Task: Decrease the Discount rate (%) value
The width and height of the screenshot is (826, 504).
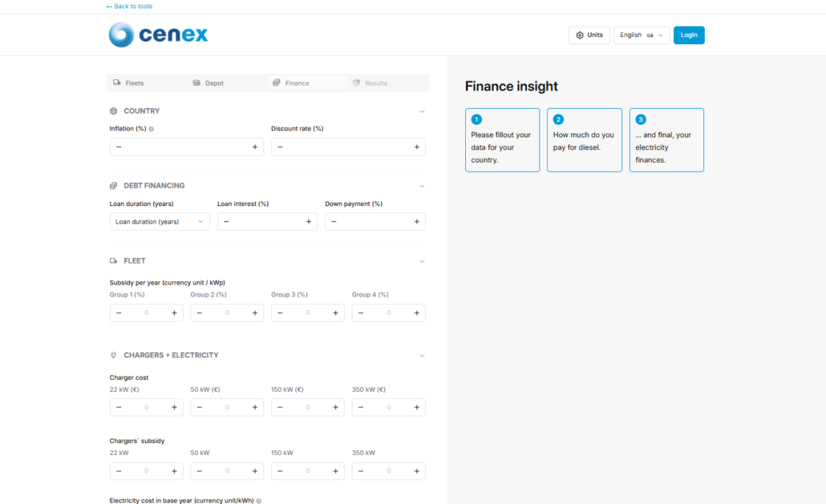Action: [x=280, y=147]
